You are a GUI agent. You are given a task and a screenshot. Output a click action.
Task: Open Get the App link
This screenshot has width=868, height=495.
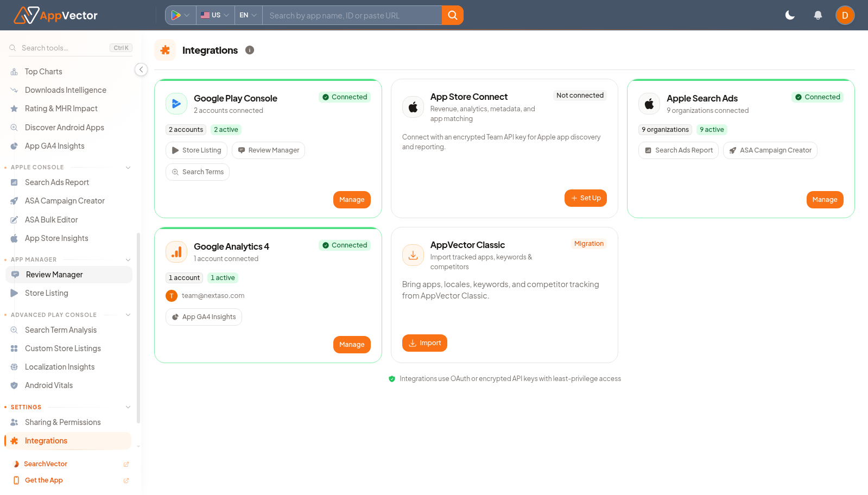pyautogui.click(x=69, y=480)
